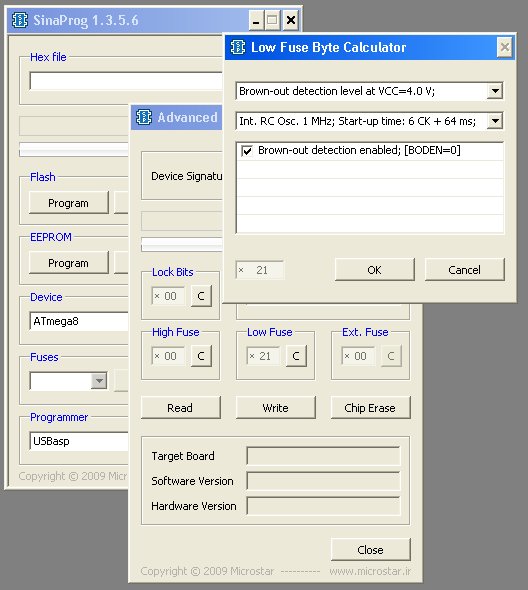Image resolution: width=528 pixels, height=590 pixels.
Task: Click the Write fuses button
Action: (x=275, y=408)
